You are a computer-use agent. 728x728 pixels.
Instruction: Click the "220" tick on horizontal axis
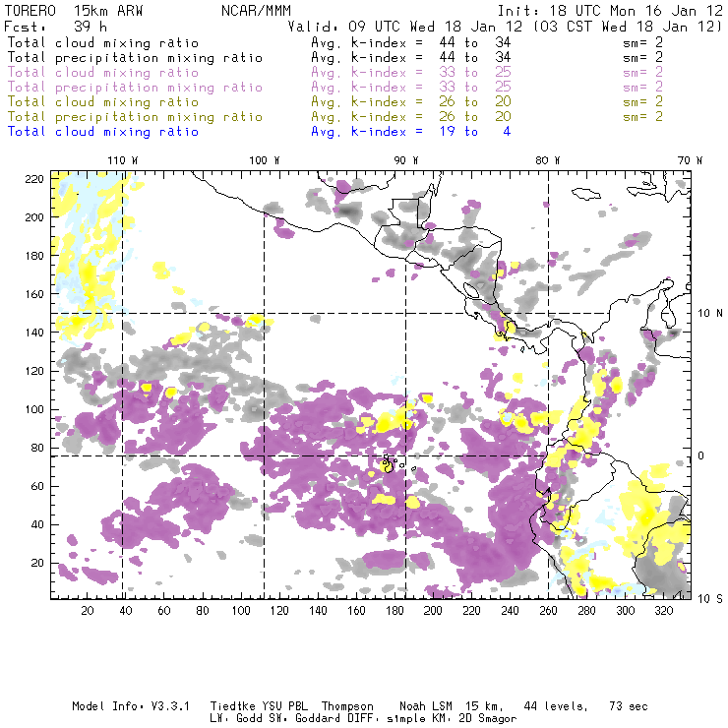471,611
